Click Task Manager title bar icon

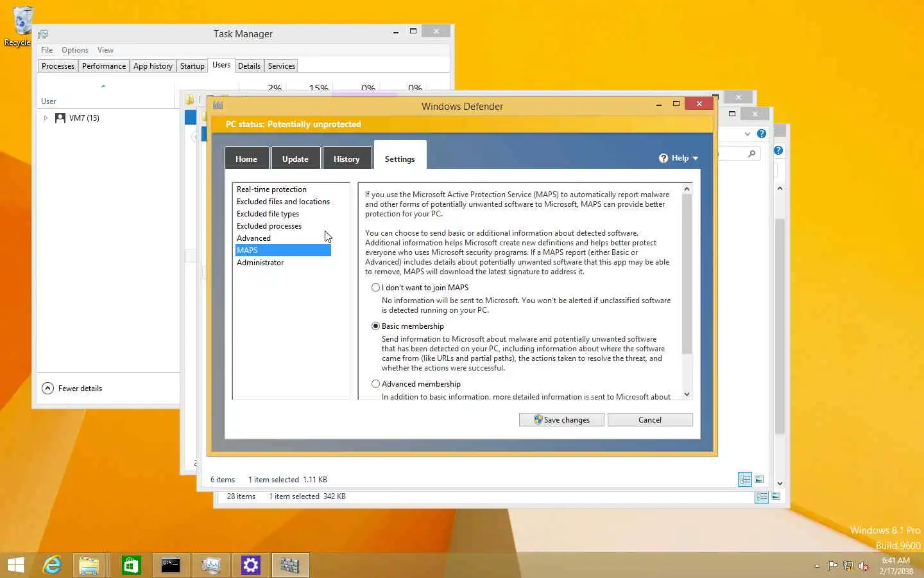[x=43, y=34]
